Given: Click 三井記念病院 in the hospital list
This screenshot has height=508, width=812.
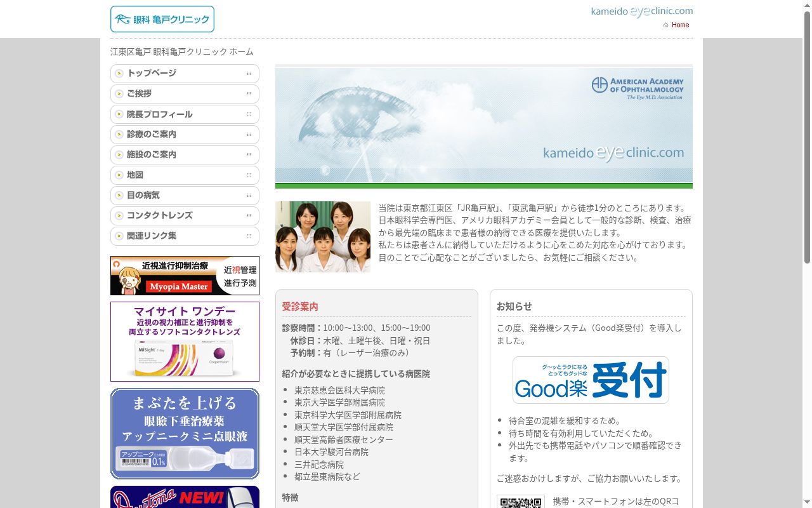Looking at the screenshot, I should tap(319, 465).
